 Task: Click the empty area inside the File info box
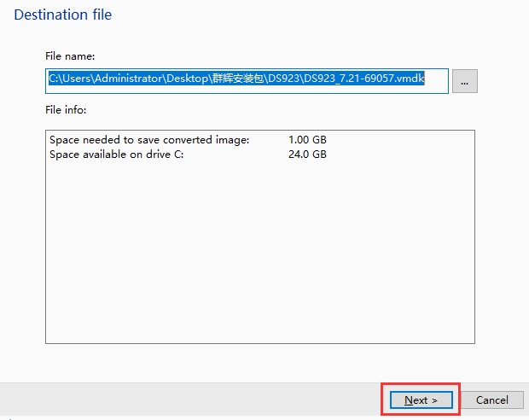click(x=256, y=256)
